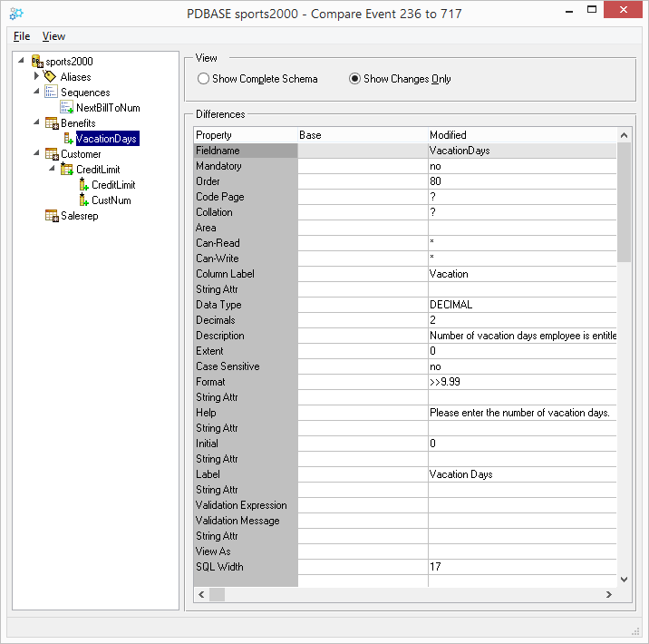Select Show Changes Only radio button
Image resolution: width=649 pixels, height=644 pixels.
[x=354, y=79]
